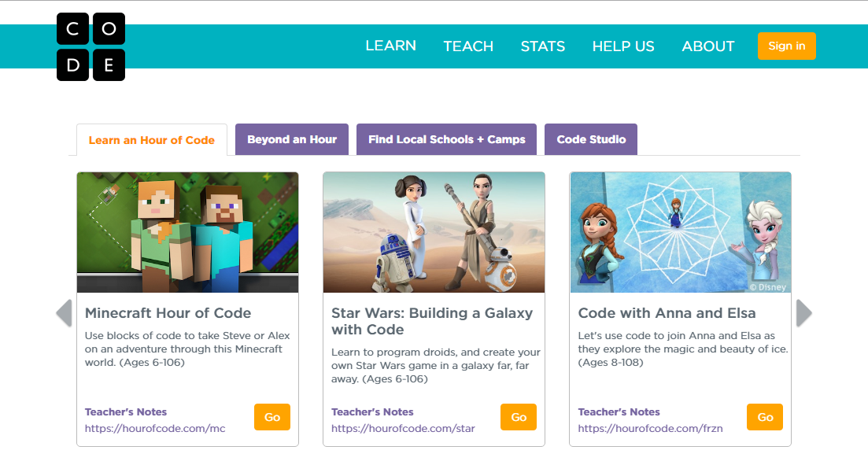Open the STATS menu

click(543, 46)
